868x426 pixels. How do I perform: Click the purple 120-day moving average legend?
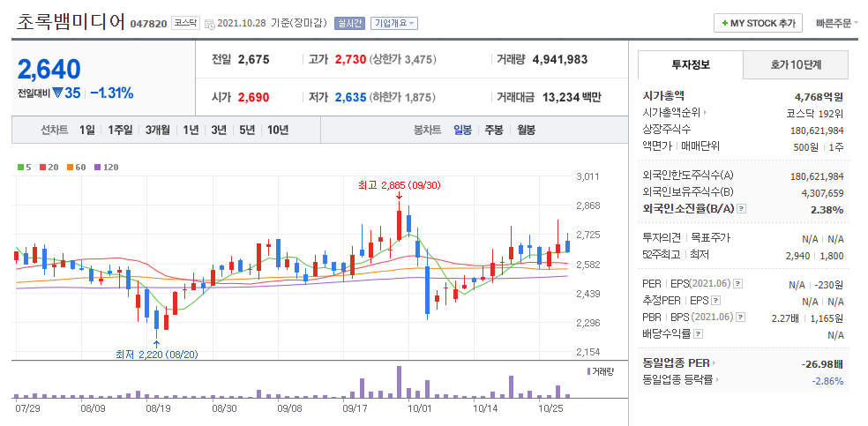click(x=106, y=167)
